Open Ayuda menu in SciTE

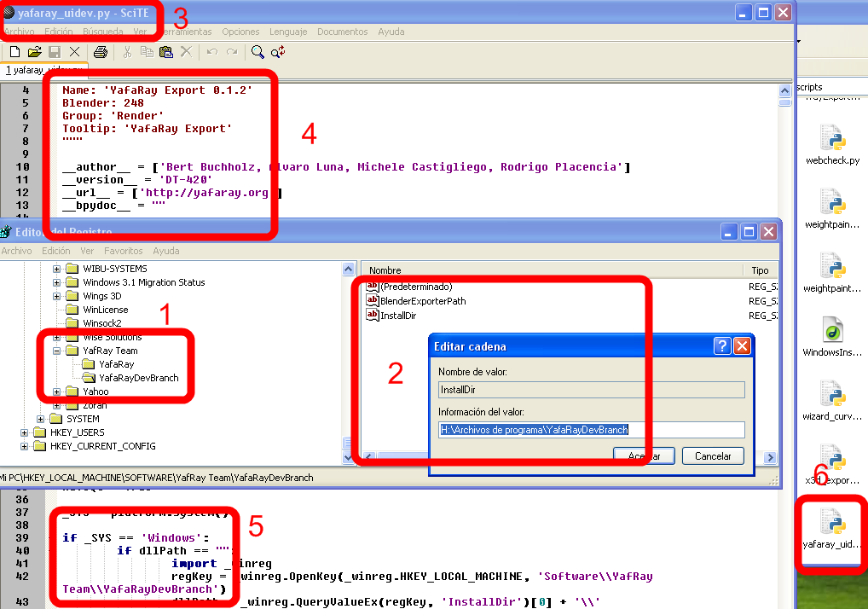391,32
